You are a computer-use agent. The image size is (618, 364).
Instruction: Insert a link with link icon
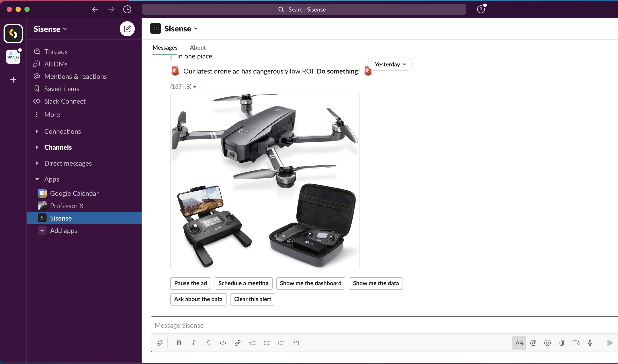click(x=237, y=343)
